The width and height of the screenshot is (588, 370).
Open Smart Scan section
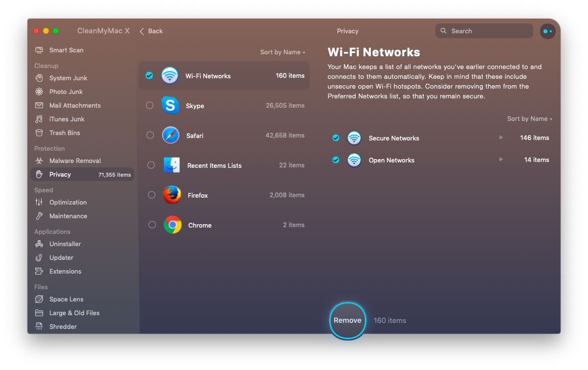(82, 50)
